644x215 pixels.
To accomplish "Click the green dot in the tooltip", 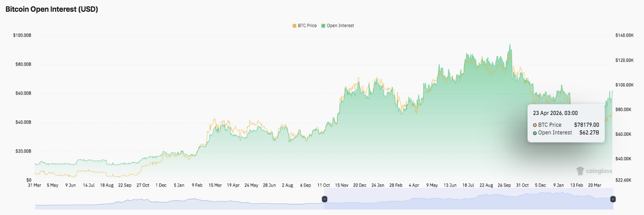I will coord(535,133).
